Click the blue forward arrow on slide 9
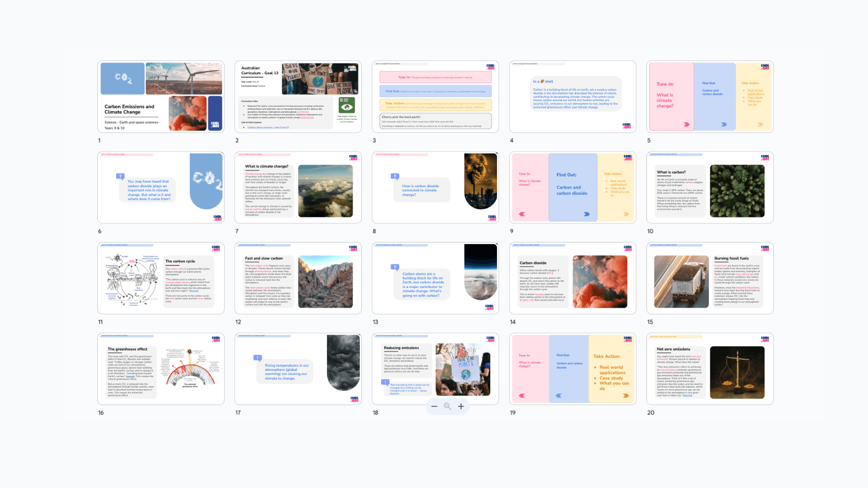The height and width of the screenshot is (488, 868). click(587, 214)
